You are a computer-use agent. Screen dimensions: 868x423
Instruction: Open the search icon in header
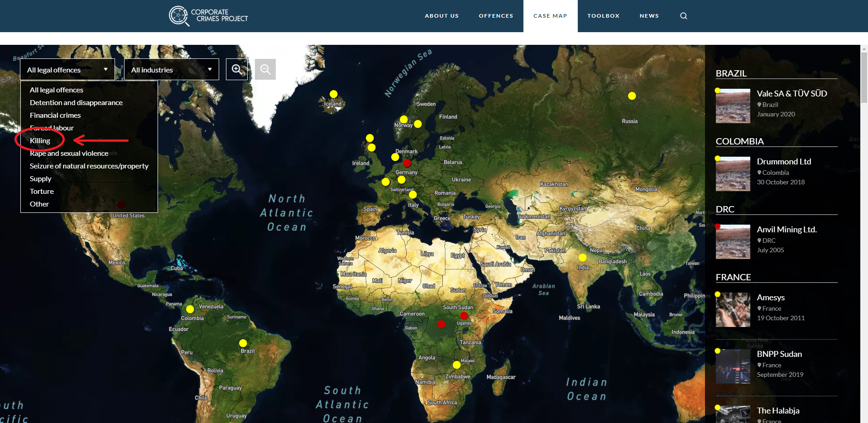pos(683,16)
